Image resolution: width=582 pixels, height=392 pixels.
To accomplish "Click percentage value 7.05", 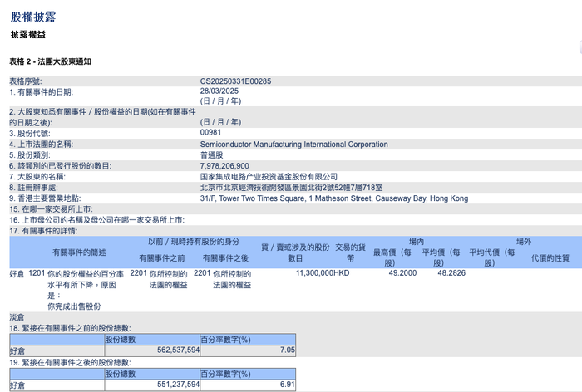I will (288, 350).
